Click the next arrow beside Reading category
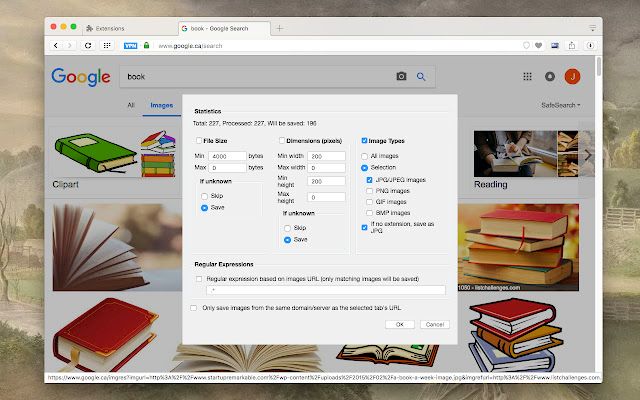This screenshot has height=400, width=640. tap(588, 155)
